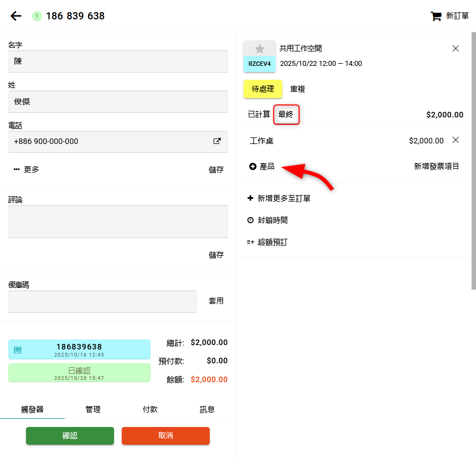Switch to the 管理 tab
This screenshot has height=458, width=476.
coord(93,409)
